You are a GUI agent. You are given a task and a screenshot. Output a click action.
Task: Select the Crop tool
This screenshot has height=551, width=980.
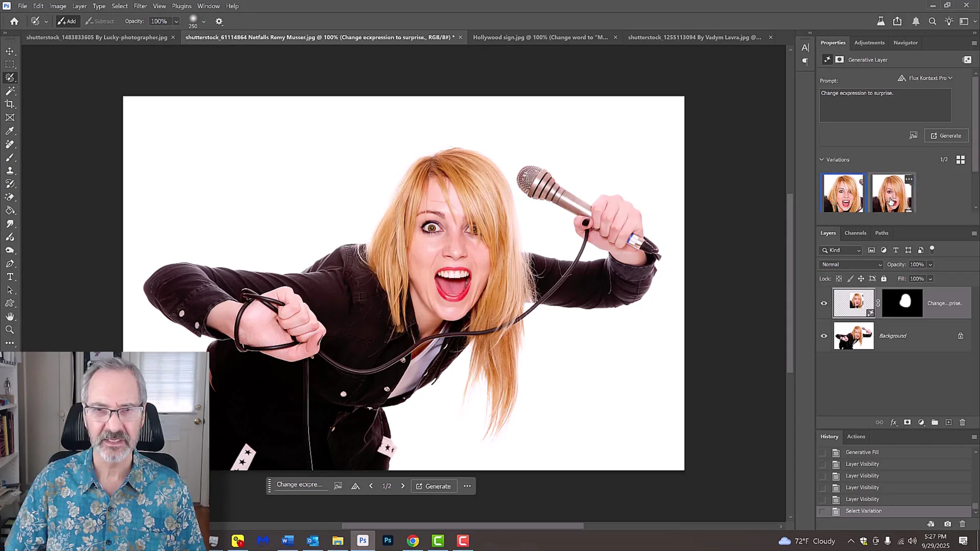click(10, 104)
